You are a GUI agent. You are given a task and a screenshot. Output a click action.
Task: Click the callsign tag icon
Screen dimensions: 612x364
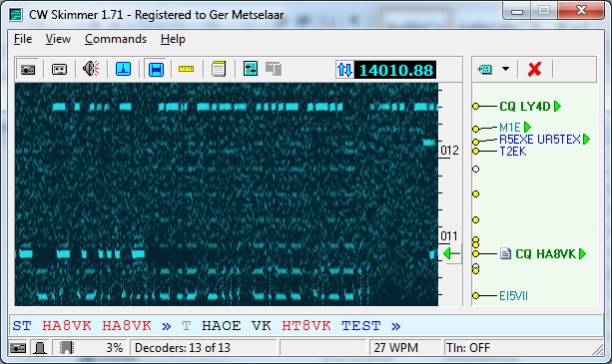pos(485,70)
